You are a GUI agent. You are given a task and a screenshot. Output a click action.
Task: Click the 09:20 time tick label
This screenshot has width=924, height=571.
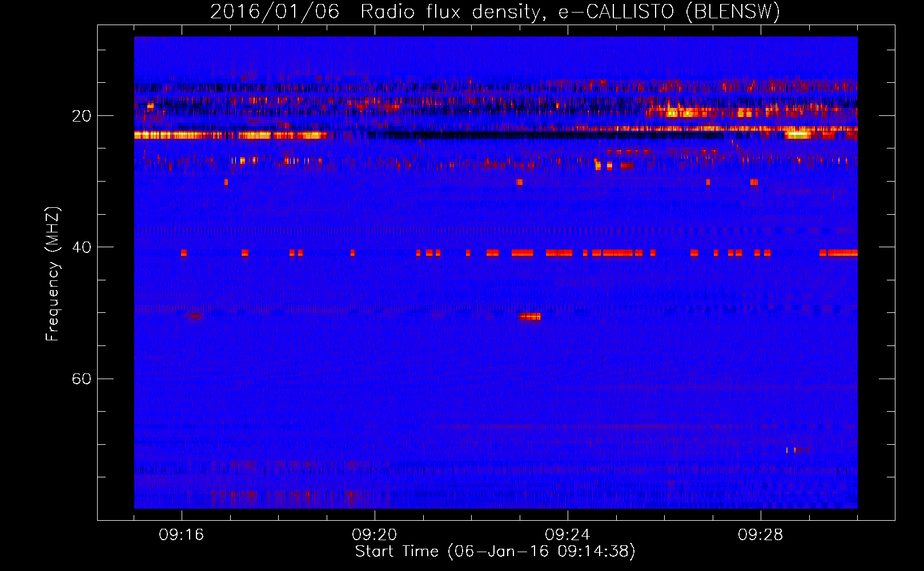click(x=375, y=535)
